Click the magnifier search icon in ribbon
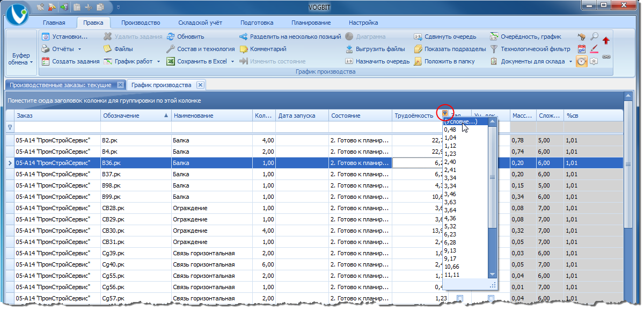 [x=594, y=37]
